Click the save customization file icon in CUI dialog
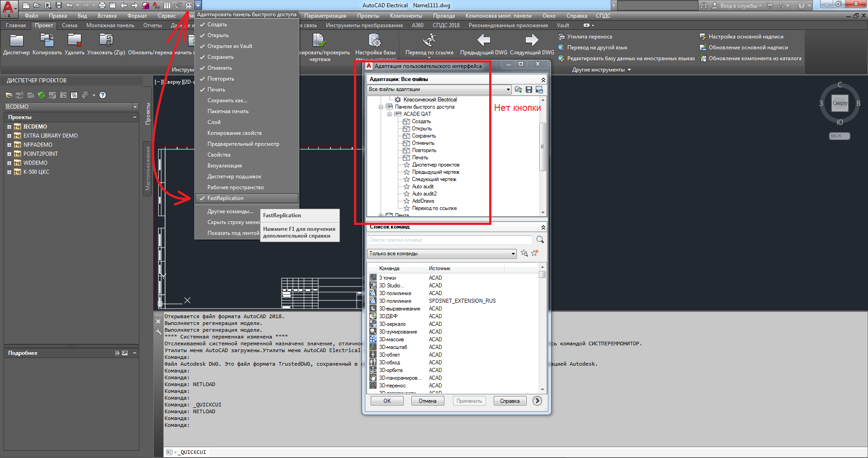Screen dimensions: 868x458 pyautogui.click(x=529, y=90)
